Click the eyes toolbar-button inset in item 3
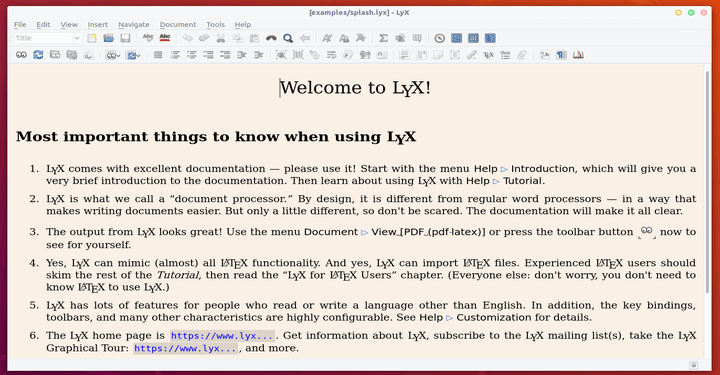 [647, 232]
